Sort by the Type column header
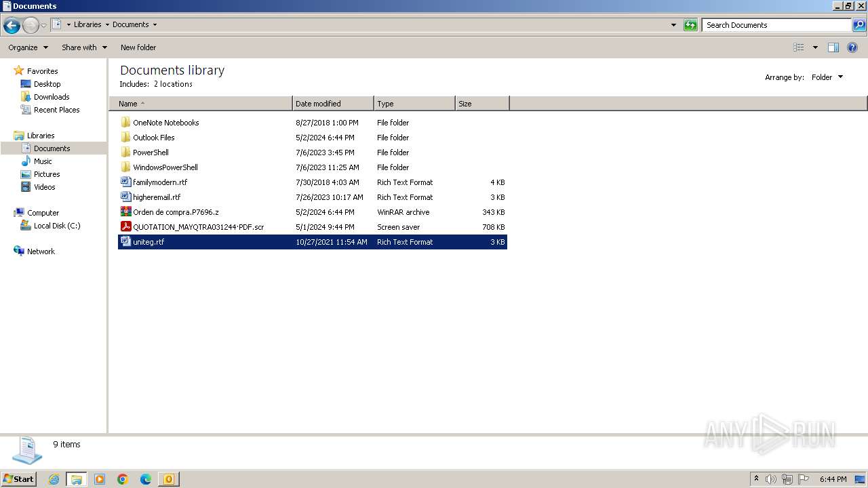This screenshot has height=488, width=868. [414, 104]
